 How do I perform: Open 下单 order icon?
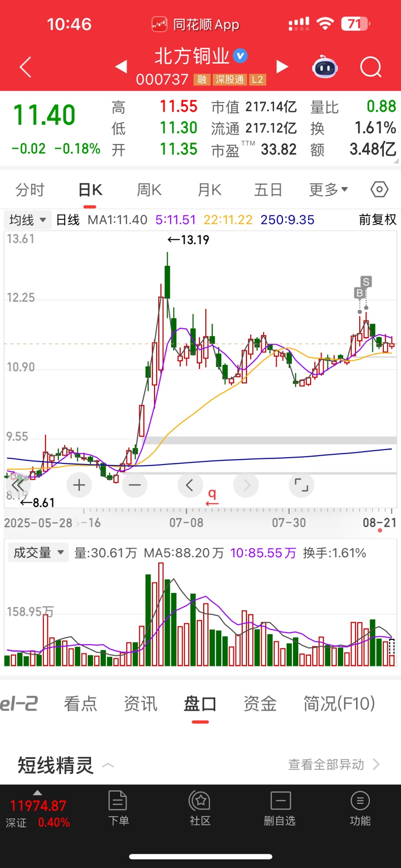(118, 808)
